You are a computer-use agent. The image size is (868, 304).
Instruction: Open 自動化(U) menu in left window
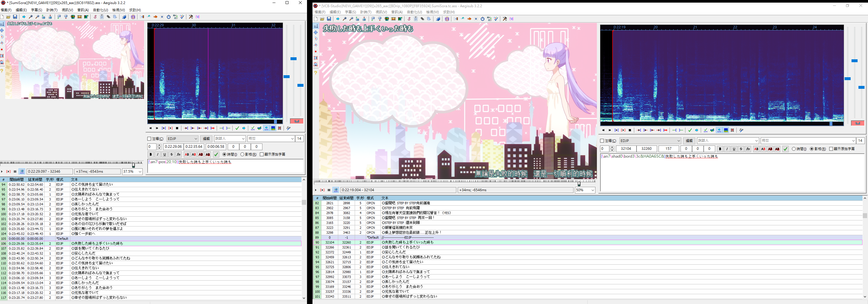pyautogui.click(x=100, y=10)
